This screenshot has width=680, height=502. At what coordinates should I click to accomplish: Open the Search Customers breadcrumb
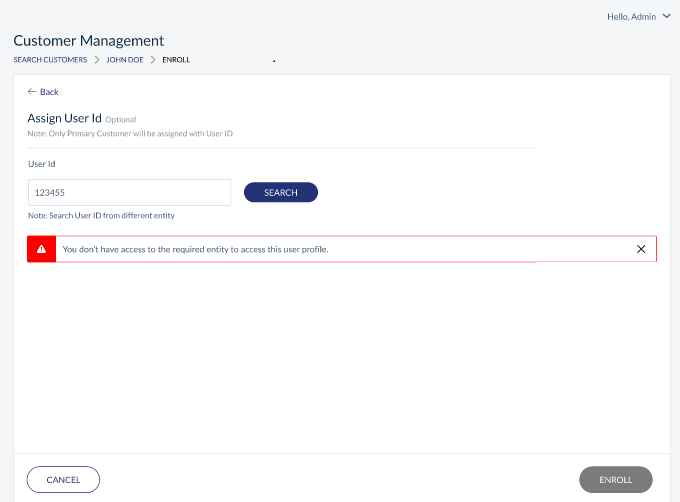[50, 60]
